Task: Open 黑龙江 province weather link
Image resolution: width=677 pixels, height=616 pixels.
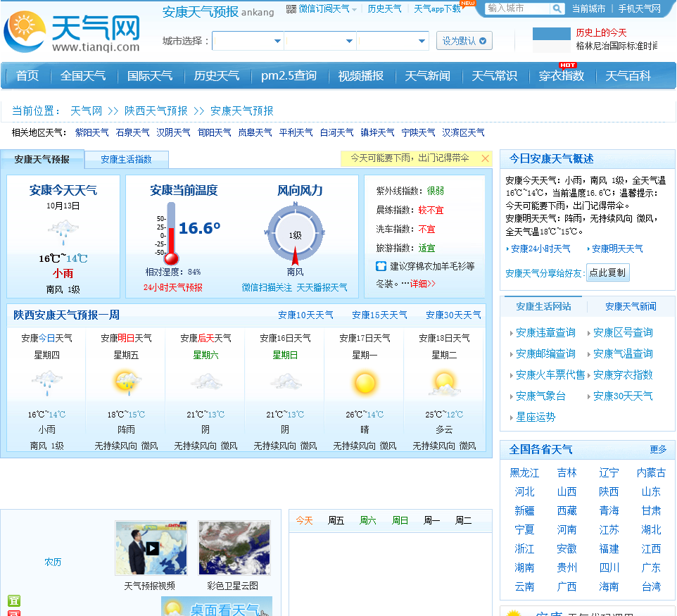Action: tap(524, 473)
